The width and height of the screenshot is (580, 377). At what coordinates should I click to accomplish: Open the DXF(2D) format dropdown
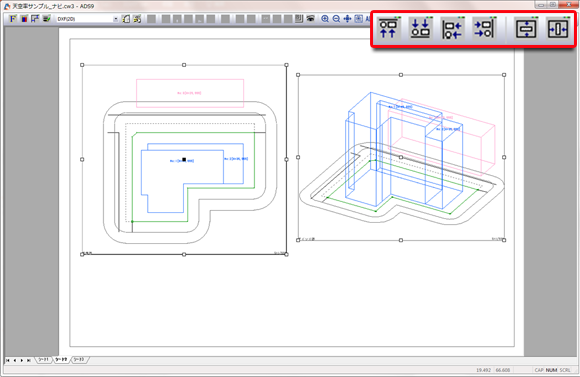(x=87, y=19)
